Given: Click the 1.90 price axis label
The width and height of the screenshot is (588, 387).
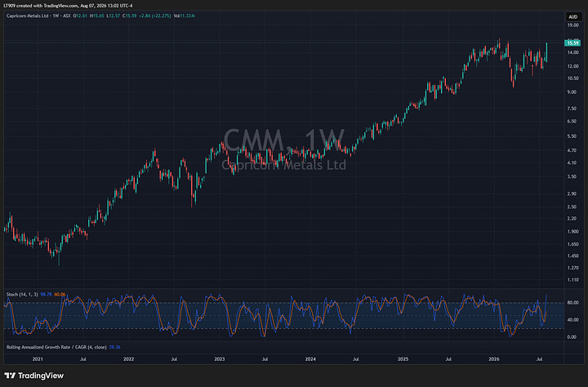Looking at the screenshot, I should coord(572,232).
